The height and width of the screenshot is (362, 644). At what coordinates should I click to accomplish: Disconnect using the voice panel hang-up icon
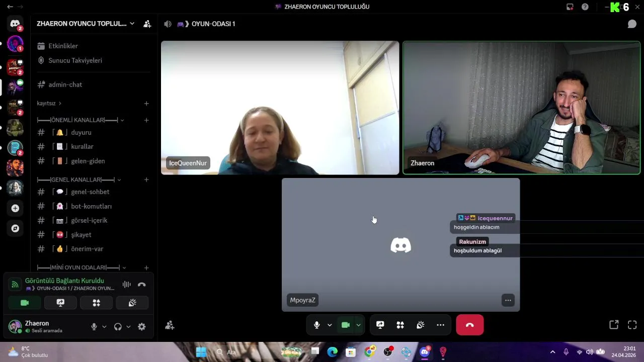[142, 285]
